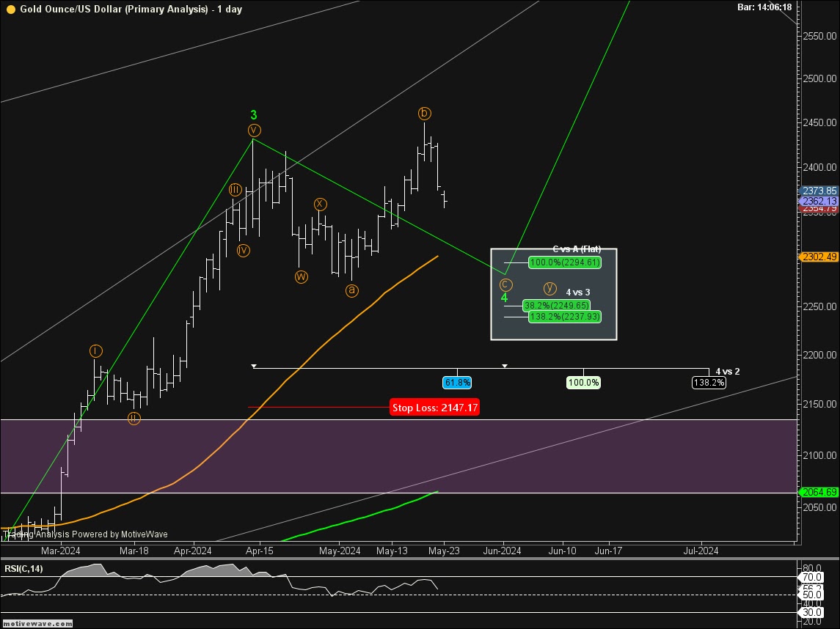Click 2400.00 on the price axis
Screen dimensions: 840x629
click(x=819, y=167)
